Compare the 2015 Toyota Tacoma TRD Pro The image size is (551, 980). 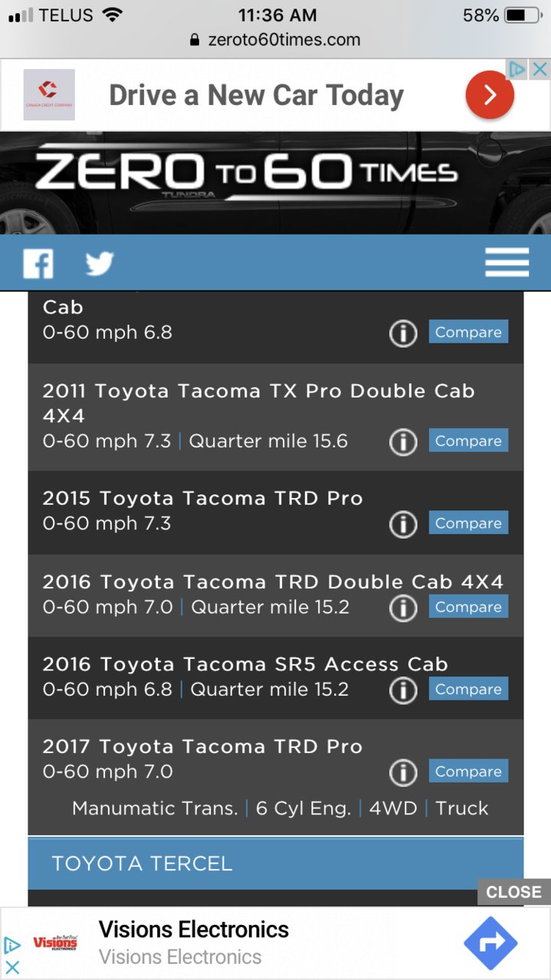coord(468,523)
